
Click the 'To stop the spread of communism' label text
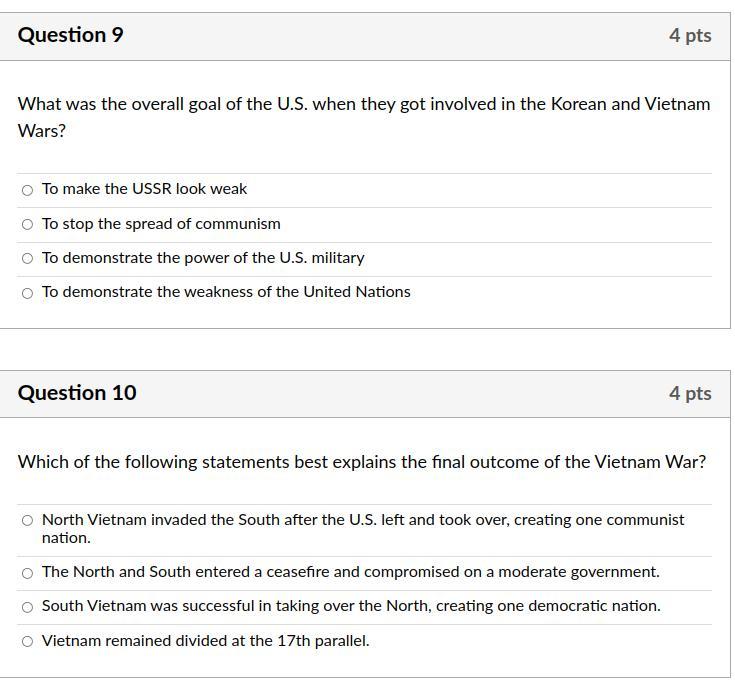(161, 224)
